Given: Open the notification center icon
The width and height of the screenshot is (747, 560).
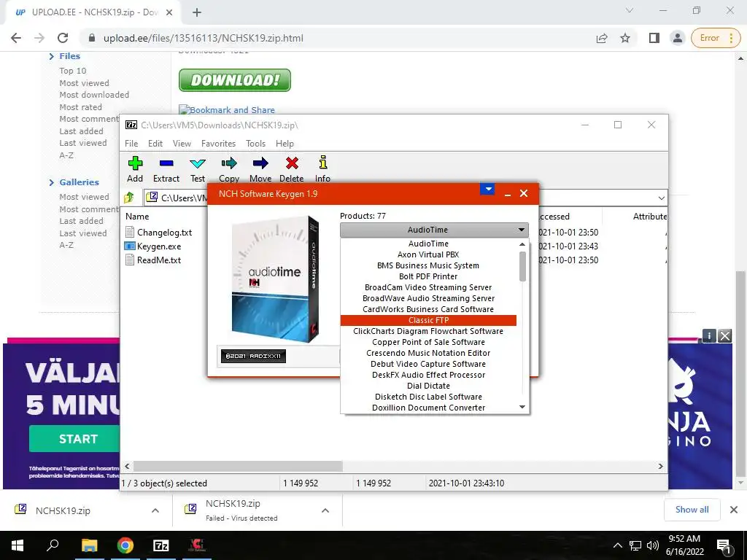Looking at the screenshot, I should click(x=724, y=546).
